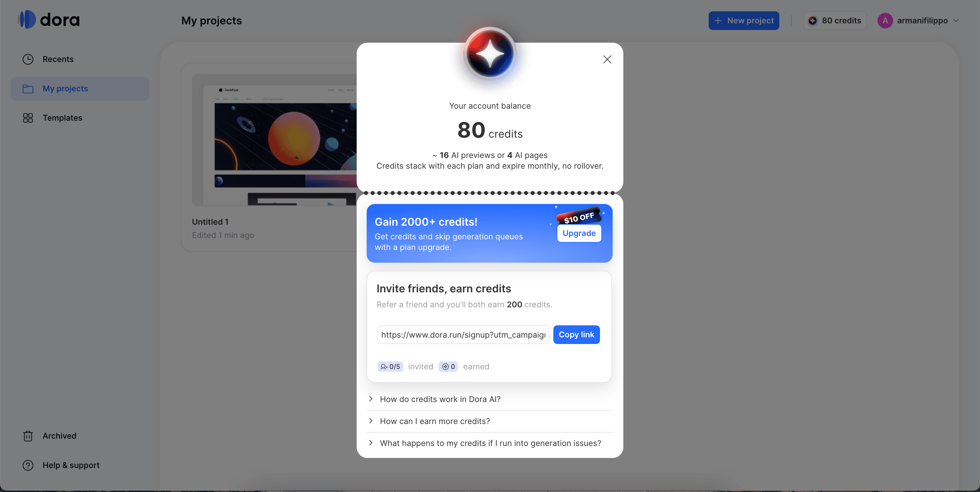Select My projects in sidebar
Viewport: 980px width, 492px height.
pyautogui.click(x=80, y=89)
